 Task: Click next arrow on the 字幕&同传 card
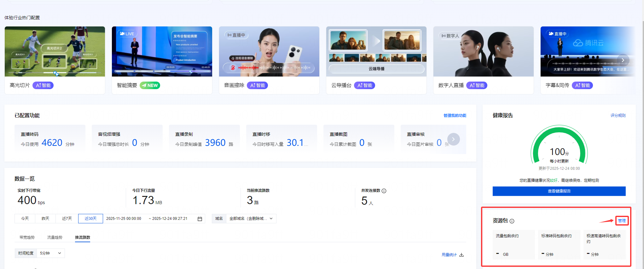pos(623,60)
